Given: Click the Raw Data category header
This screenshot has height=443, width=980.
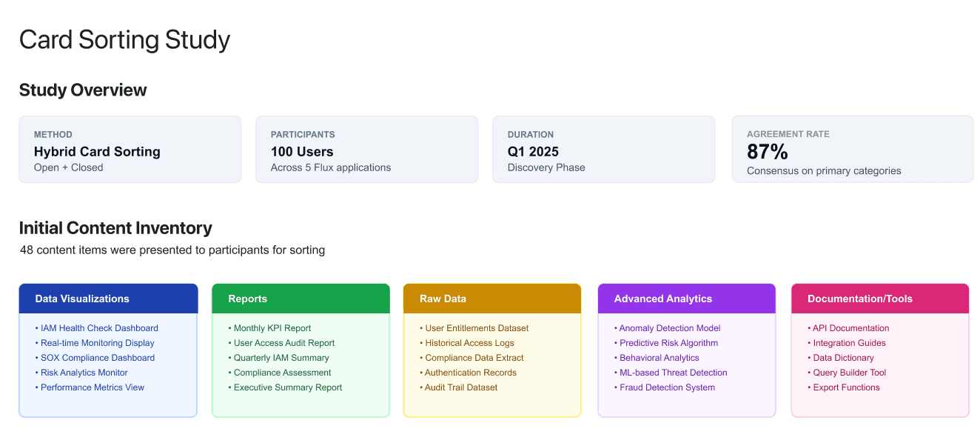Looking at the screenshot, I should tap(492, 299).
